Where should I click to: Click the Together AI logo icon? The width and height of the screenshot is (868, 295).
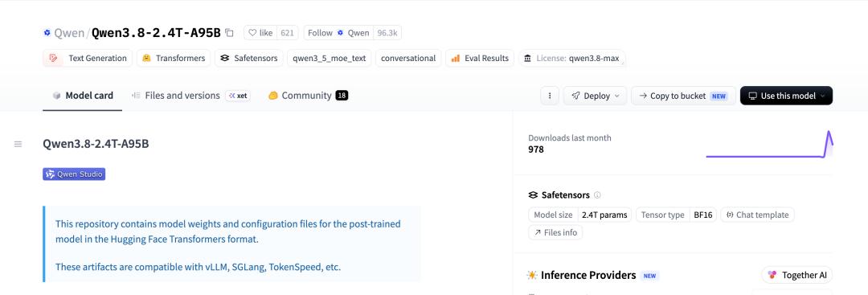772,275
